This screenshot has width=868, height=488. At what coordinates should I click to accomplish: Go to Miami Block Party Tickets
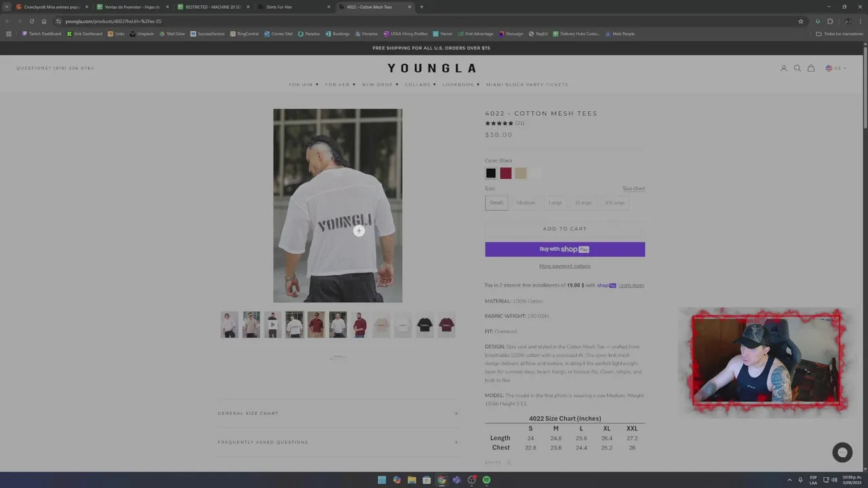pyautogui.click(x=527, y=85)
